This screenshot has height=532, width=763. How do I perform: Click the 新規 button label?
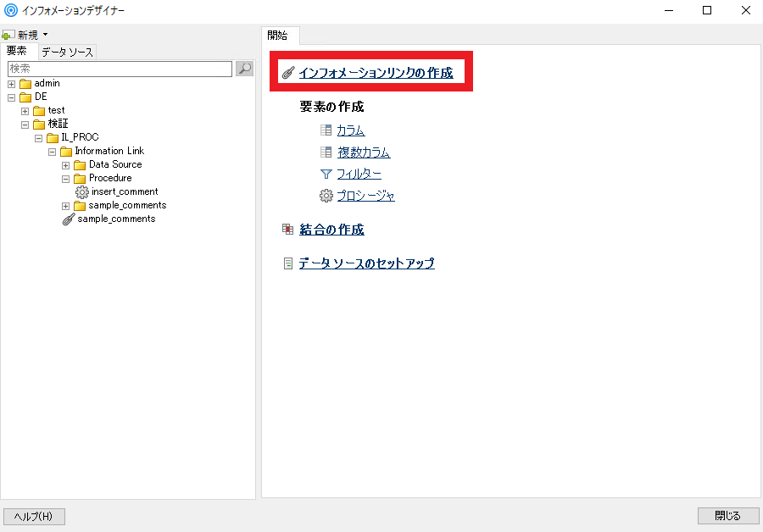(x=28, y=35)
